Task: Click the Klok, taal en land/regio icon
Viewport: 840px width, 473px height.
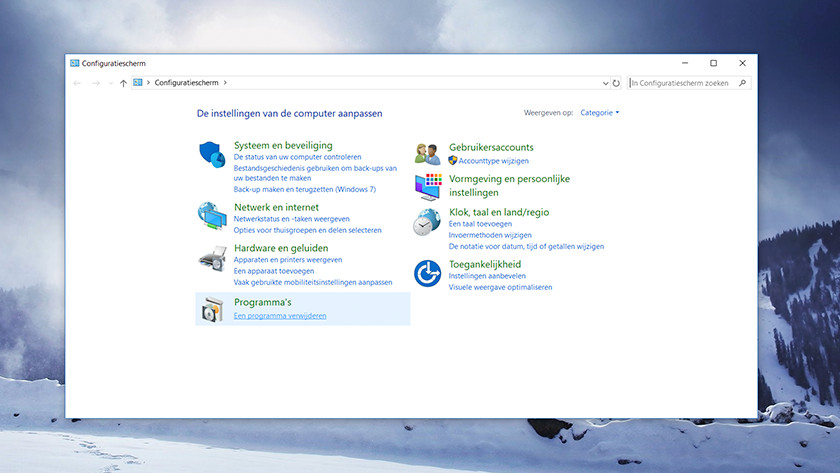Action: 427,222
